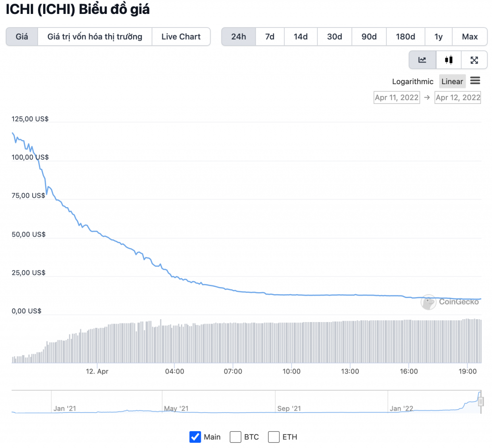Click the 16:00 time axis label
492x448 pixels.
[x=408, y=372]
